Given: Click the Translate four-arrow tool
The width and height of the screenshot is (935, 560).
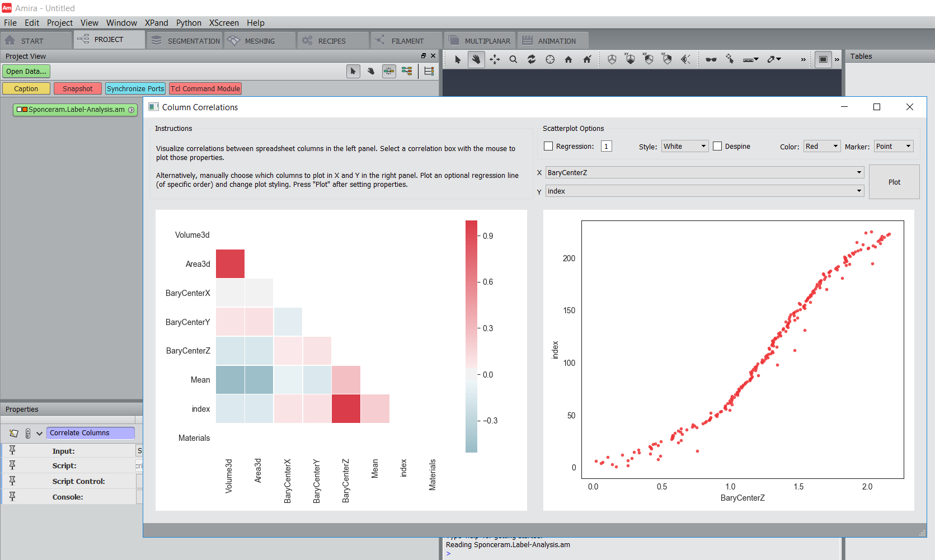Looking at the screenshot, I should (x=495, y=59).
